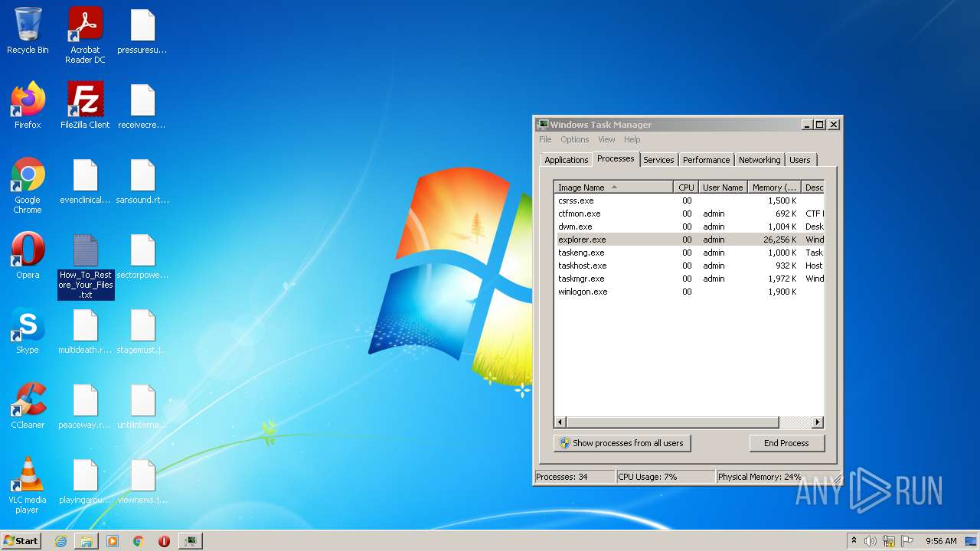
Task: Show hidden system tray icons
Action: (854, 541)
